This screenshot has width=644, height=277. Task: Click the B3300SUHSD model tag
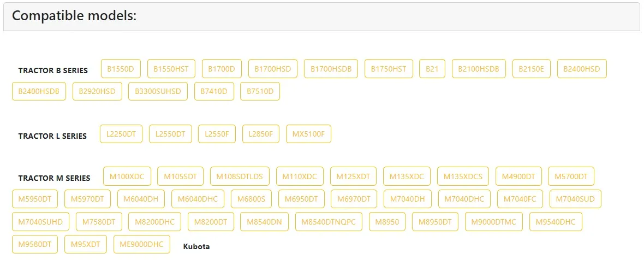click(x=158, y=91)
